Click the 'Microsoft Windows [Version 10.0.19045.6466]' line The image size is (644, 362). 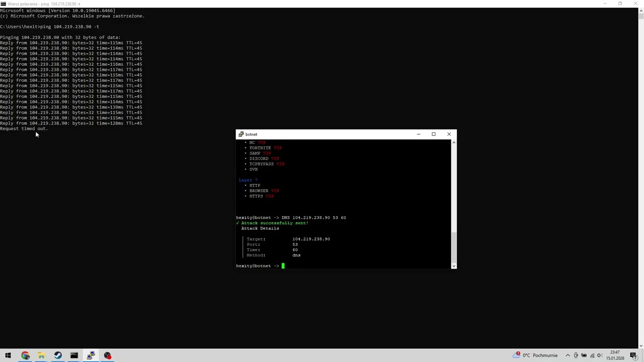57,11
